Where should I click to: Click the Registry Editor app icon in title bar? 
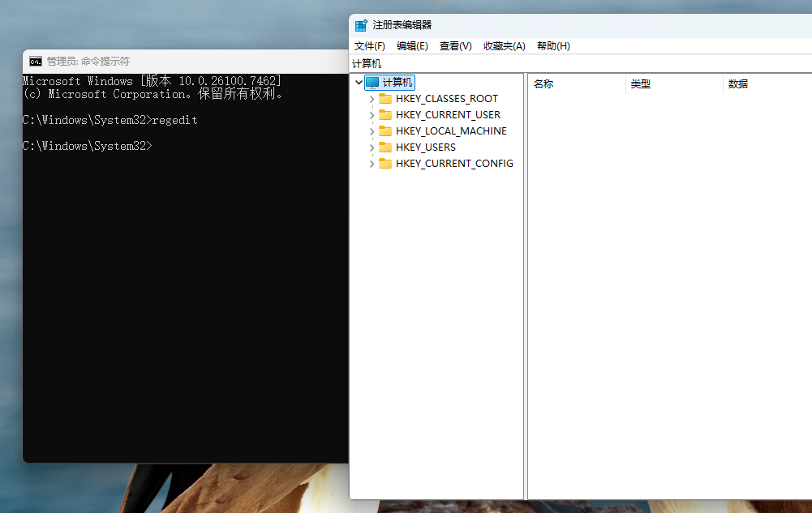click(361, 25)
